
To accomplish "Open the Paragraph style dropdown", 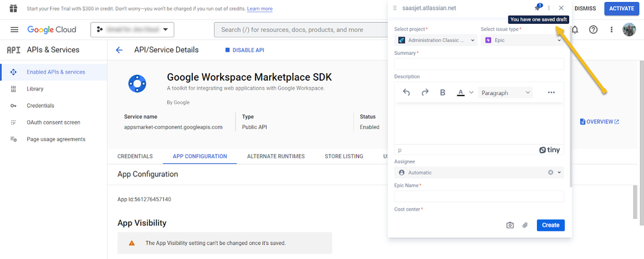I will [x=505, y=92].
